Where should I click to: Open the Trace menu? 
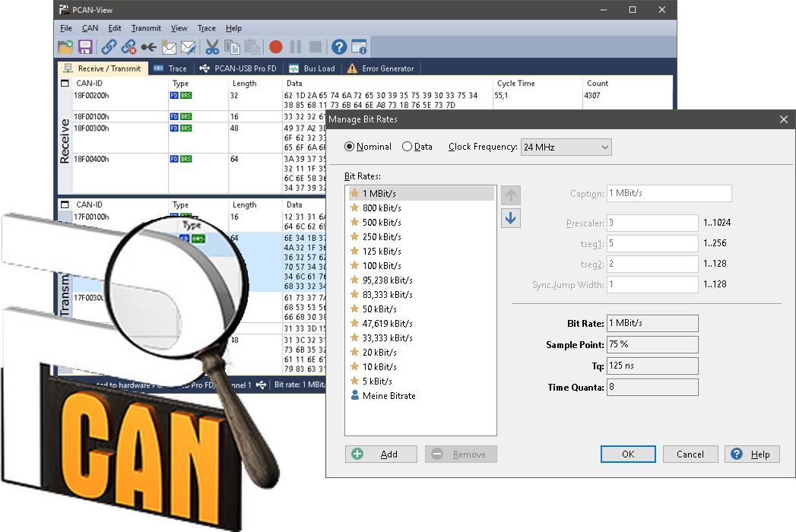pos(206,28)
